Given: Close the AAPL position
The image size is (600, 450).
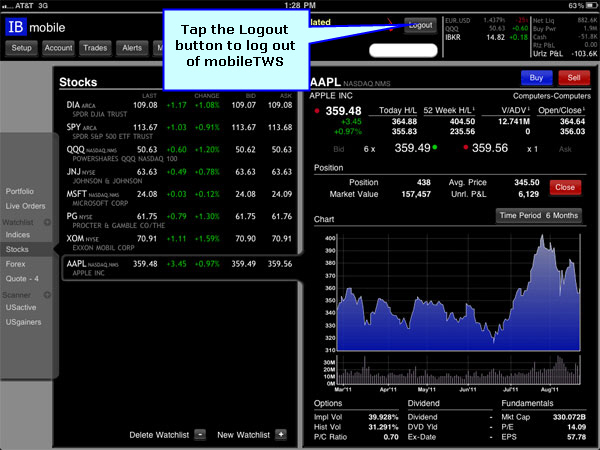Looking at the screenshot, I should [x=564, y=187].
